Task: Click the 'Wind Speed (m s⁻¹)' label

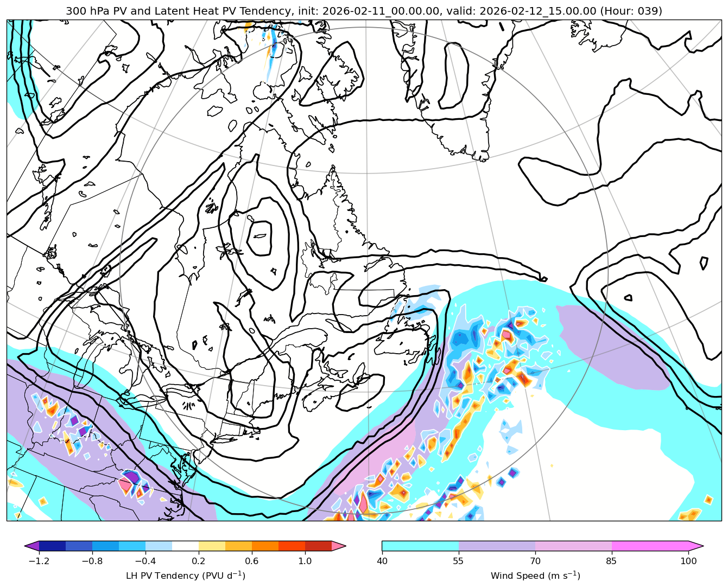Action: tap(535, 576)
